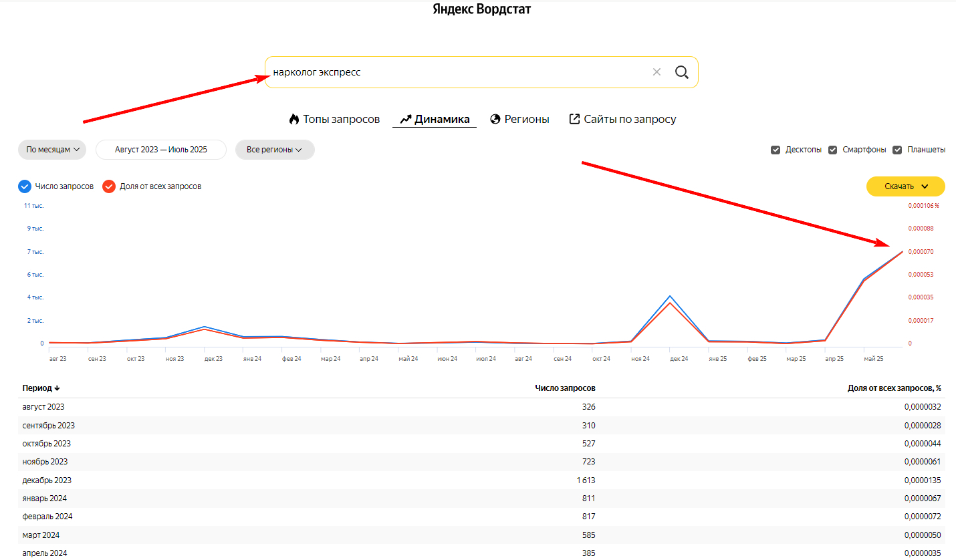Click the globe icon for Регионы

[495, 120]
